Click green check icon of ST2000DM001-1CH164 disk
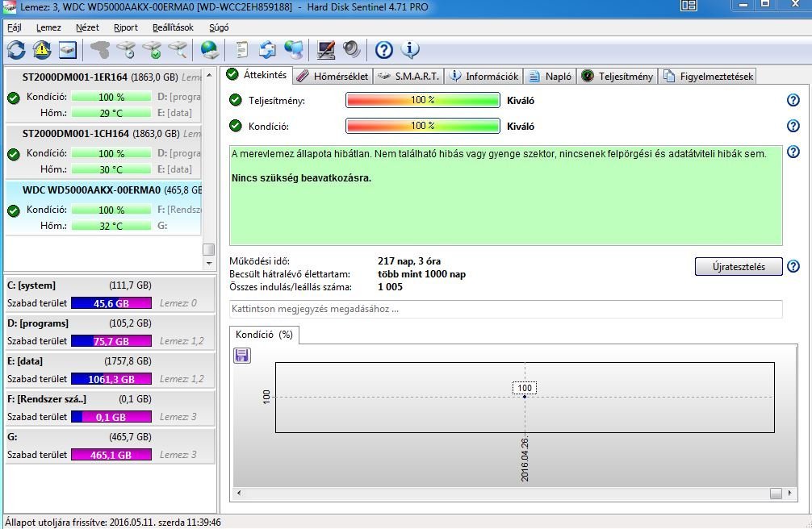This screenshot has height=529, width=812. [14, 154]
